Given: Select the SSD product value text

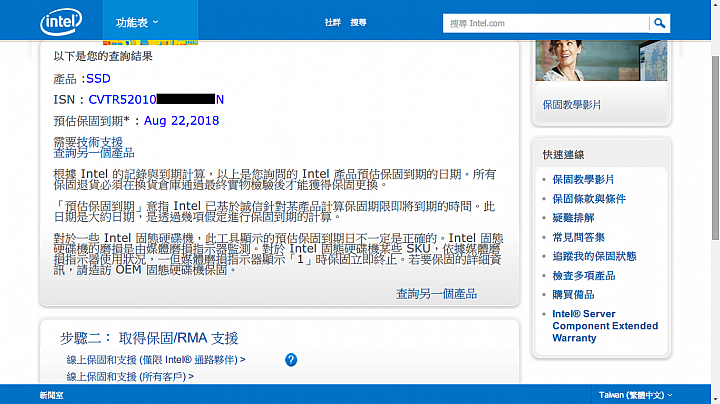Looking at the screenshot, I should 98,79.
